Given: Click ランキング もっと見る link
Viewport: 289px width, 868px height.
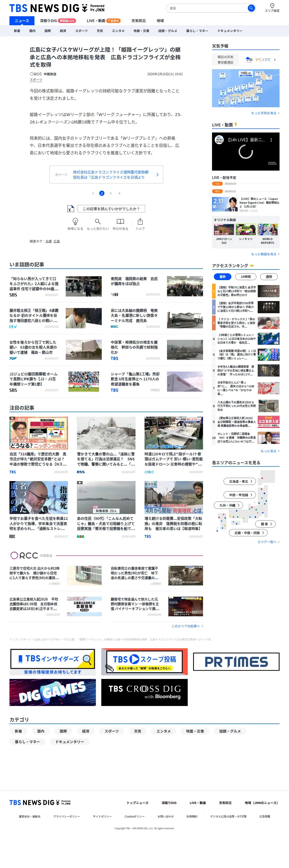Looking at the screenshot, I should (x=270, y=451).
